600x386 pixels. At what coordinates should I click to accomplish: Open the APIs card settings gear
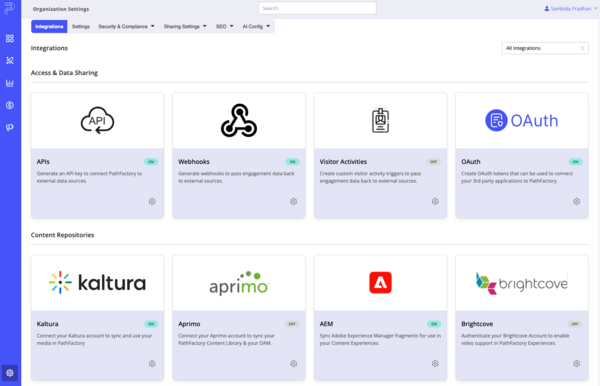152,201
